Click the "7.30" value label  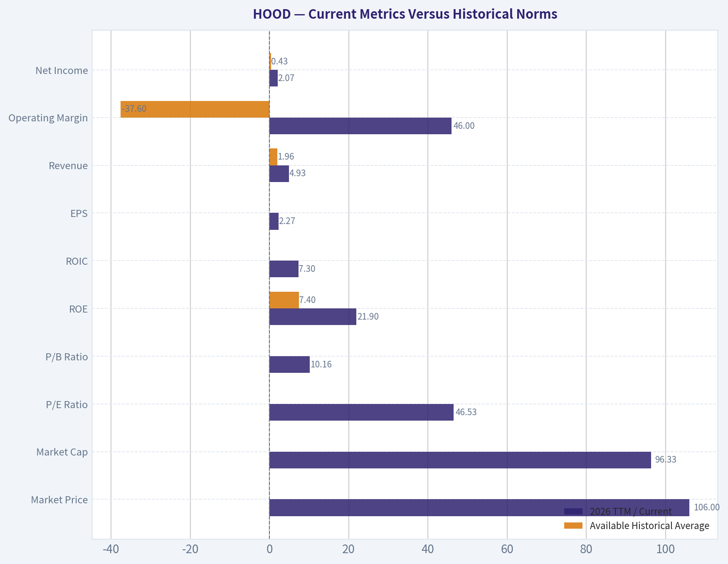pyautogui.click(x=307, y=269)
